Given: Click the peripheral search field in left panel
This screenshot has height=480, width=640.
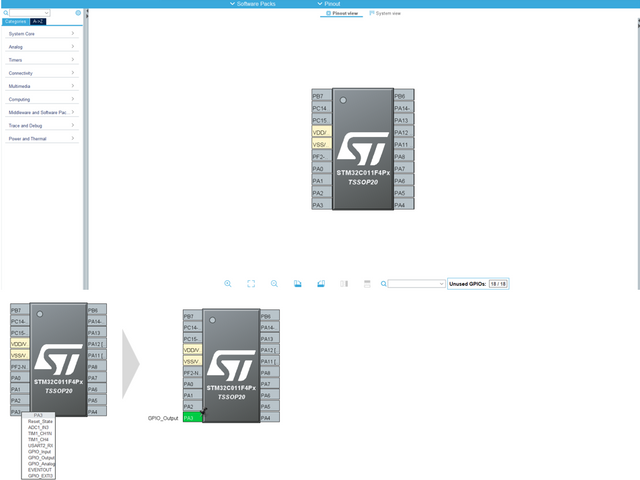Looking at the screenshot, I should (30, 13).
